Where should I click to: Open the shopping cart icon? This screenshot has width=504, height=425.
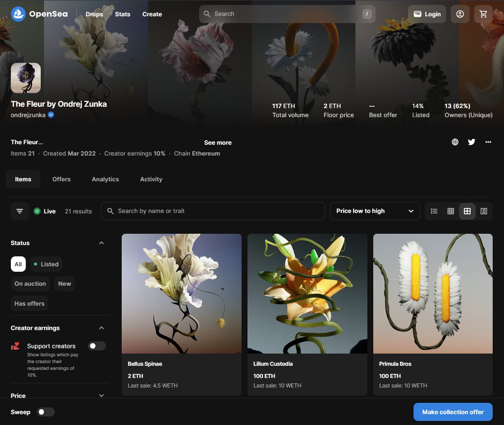tap(483, 14)
